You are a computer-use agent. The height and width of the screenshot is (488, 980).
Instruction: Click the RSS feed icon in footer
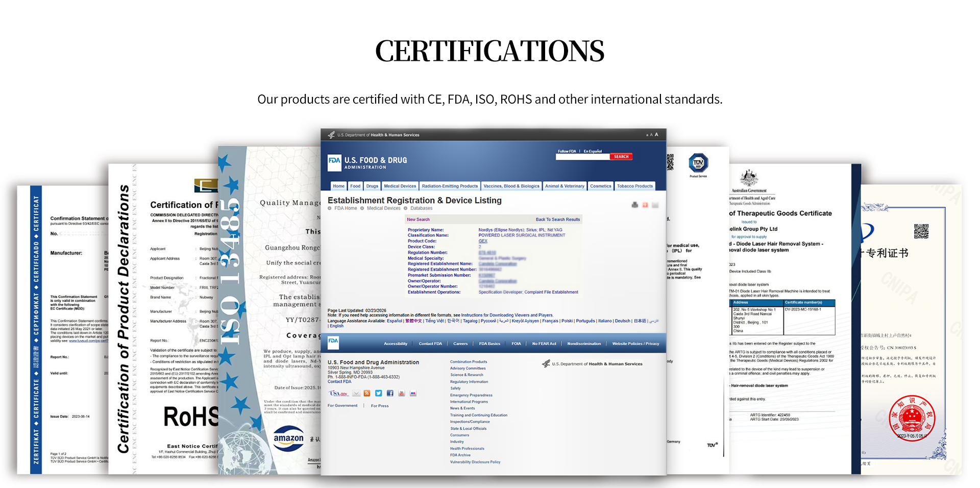(366, 393)
